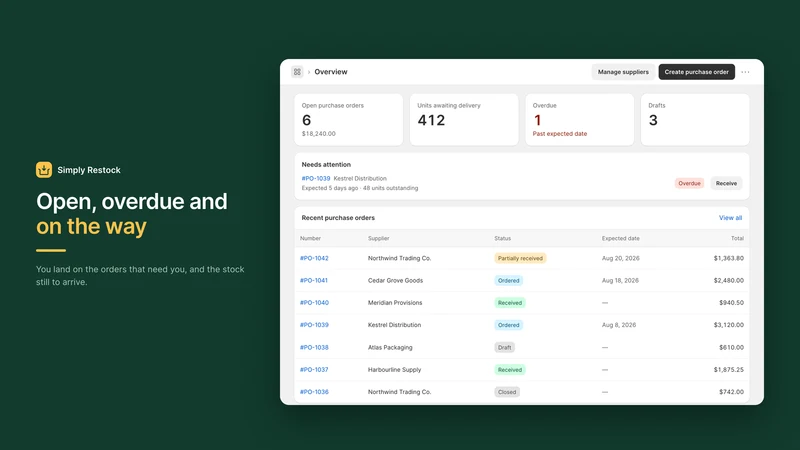Click the $940.50 total
Viewport: 800px width, 450px height.
click(x=731, y=303)
